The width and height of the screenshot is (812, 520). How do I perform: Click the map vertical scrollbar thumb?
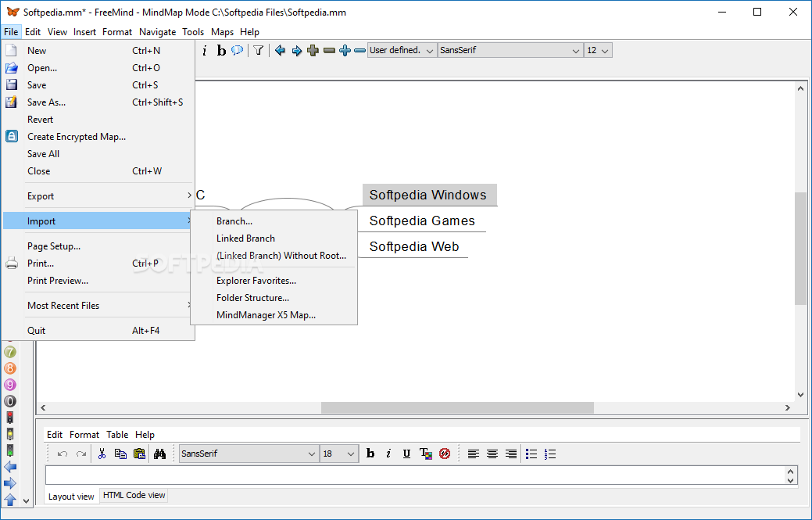click(800, 248)
